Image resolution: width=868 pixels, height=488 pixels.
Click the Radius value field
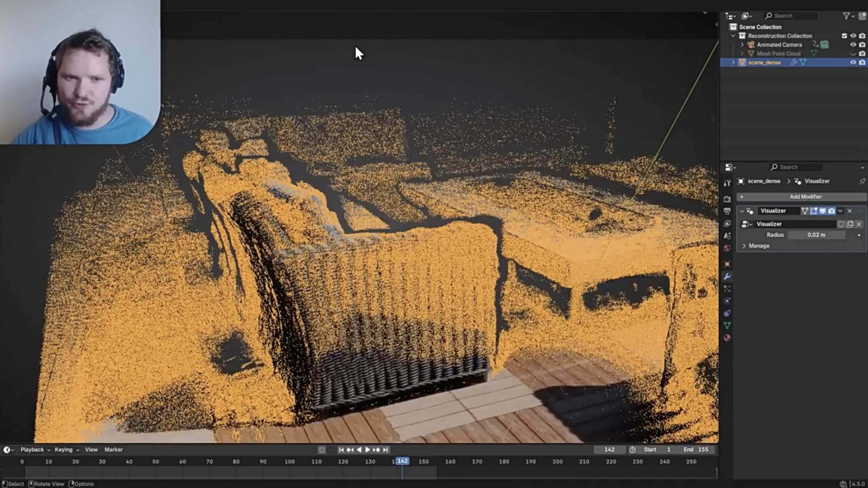point(816,235)
